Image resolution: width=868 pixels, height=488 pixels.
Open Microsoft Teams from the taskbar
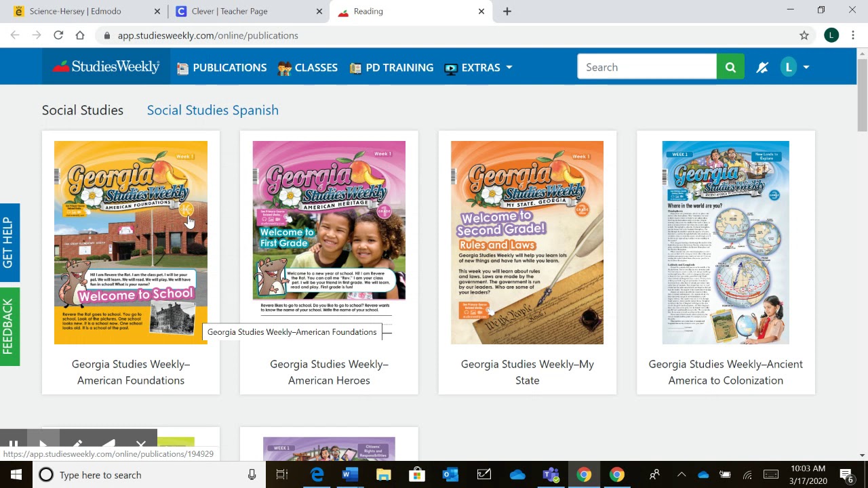(551, 474)
